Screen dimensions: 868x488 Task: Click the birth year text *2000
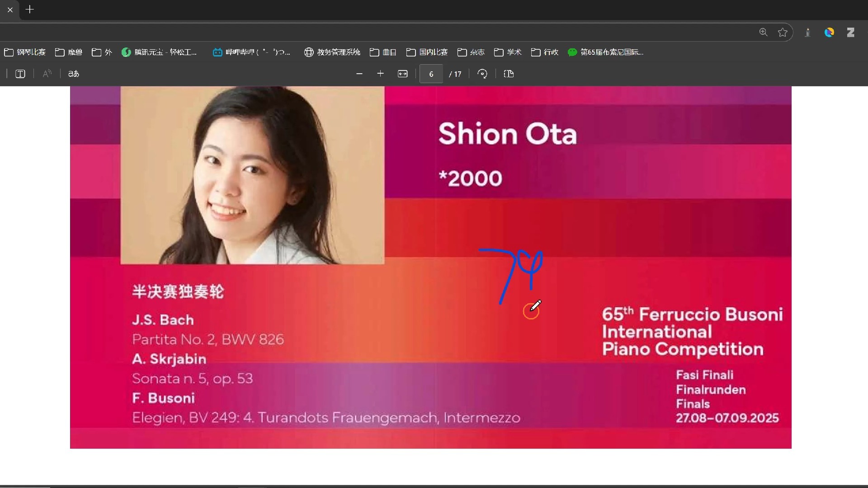pos(471,178)
